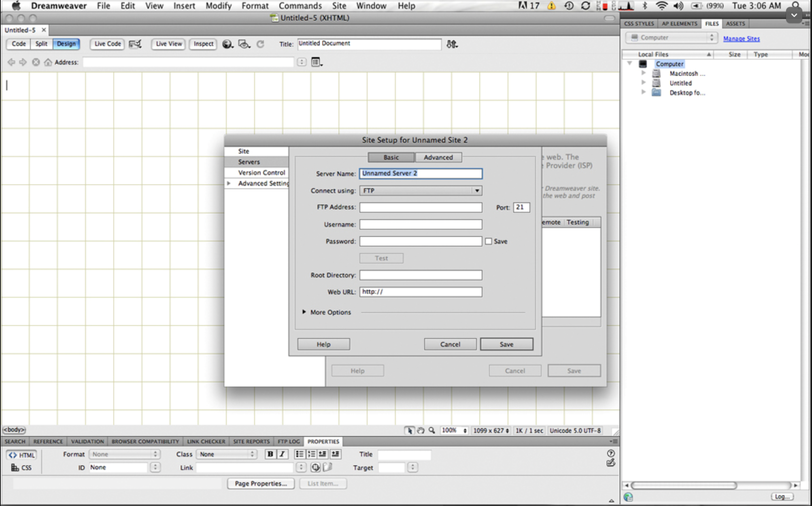Click Page Properties button
Screen dimensions: 812x506
261,483
